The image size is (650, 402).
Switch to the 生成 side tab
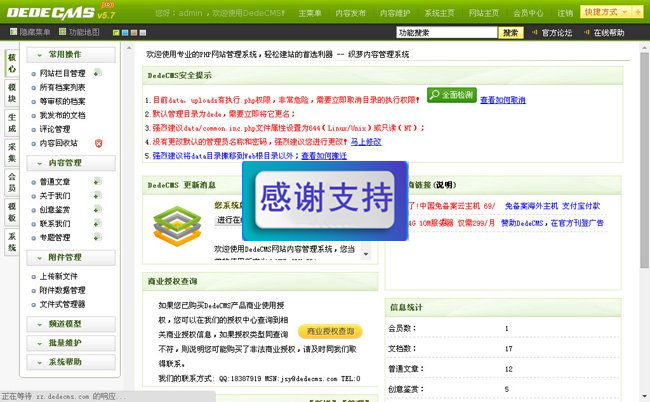coord(12,123)
